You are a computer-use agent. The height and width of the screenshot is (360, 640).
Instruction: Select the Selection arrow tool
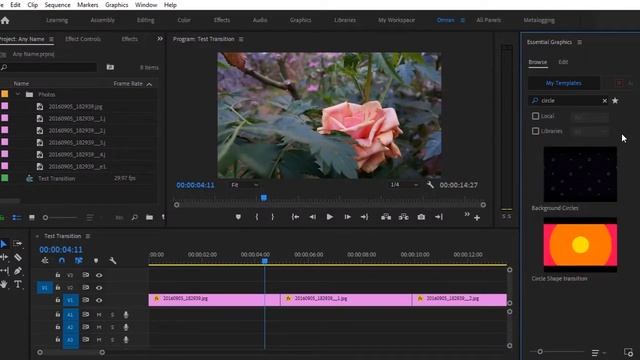point(4,244)
